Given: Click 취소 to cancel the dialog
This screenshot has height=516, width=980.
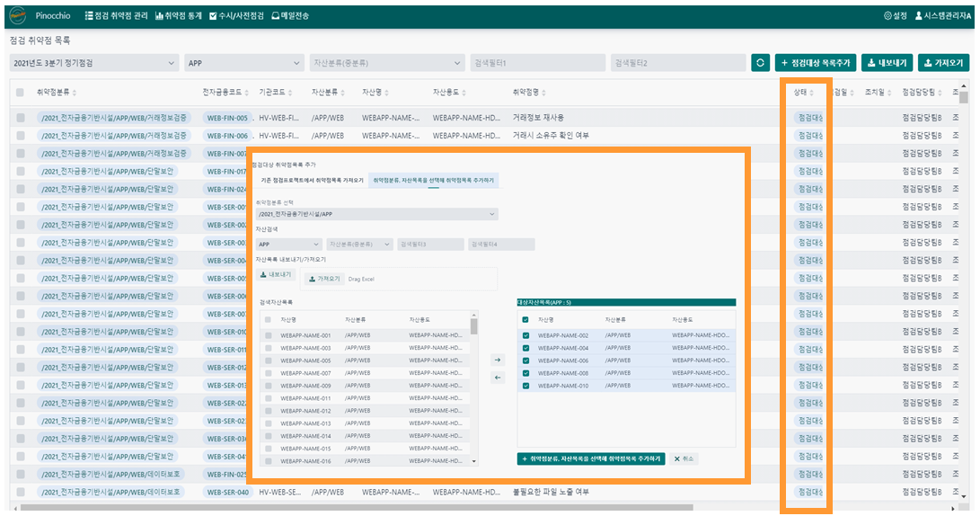Looking at the screenshot, I should pyautogui.click(x=684, y=458).
